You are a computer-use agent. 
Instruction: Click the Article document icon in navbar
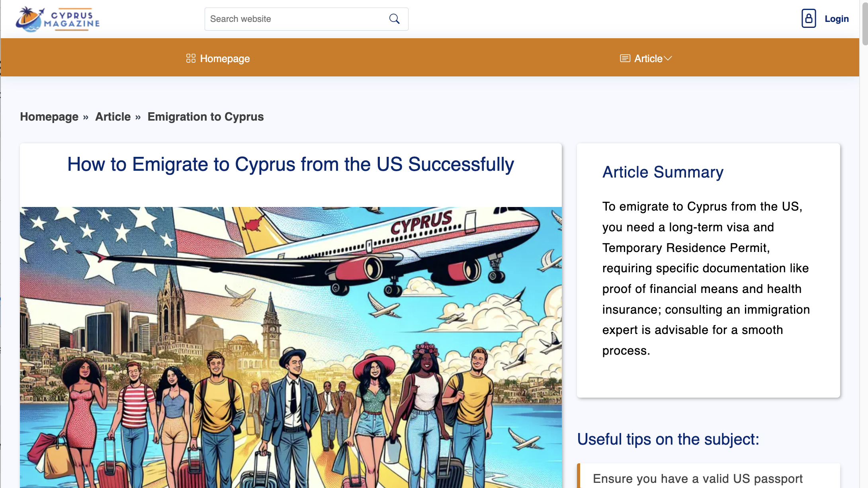625,58
